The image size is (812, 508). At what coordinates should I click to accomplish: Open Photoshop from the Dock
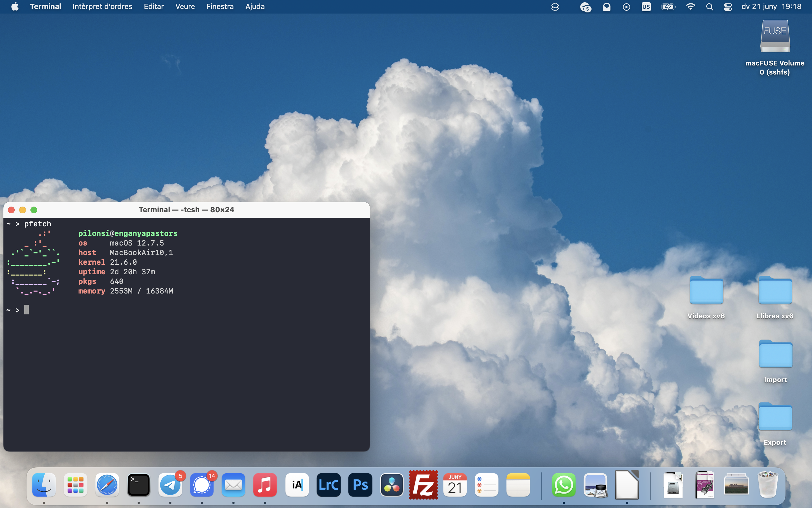[360, 485]
